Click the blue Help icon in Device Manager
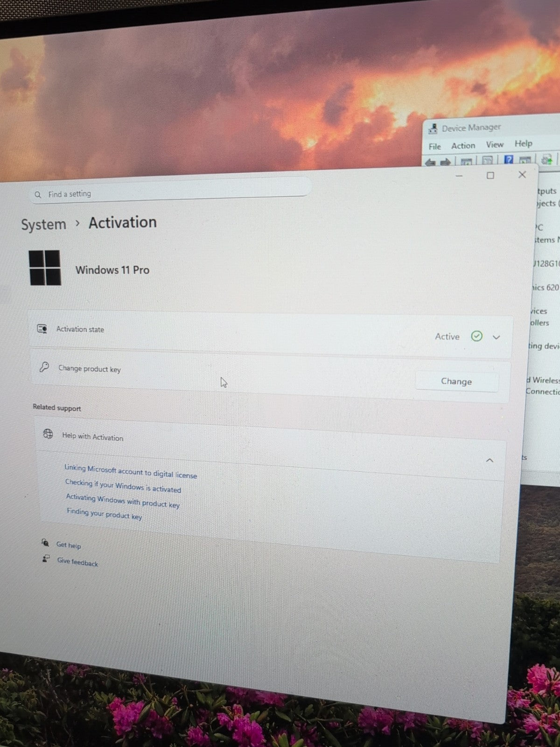Screen dimensions: 560x747 pos(509,160)
